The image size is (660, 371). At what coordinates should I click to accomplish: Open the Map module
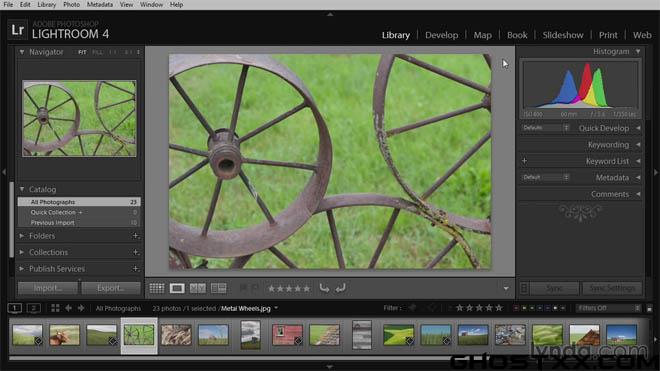pyautogui.click(x=482, y=35)
